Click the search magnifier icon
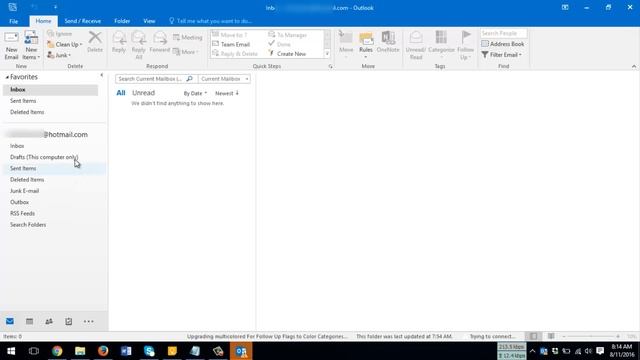Viewport: 640px width, 360px height. click(x=190, y=79)
